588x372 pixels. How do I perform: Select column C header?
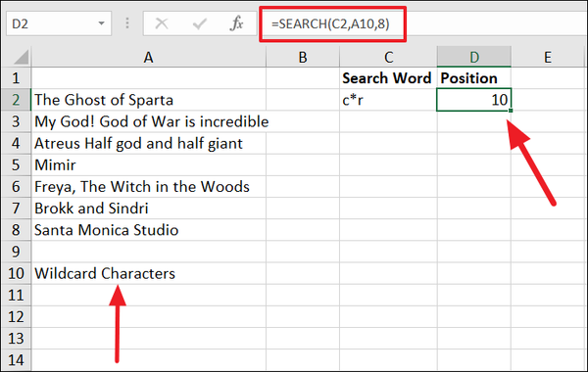pos(388,57)
